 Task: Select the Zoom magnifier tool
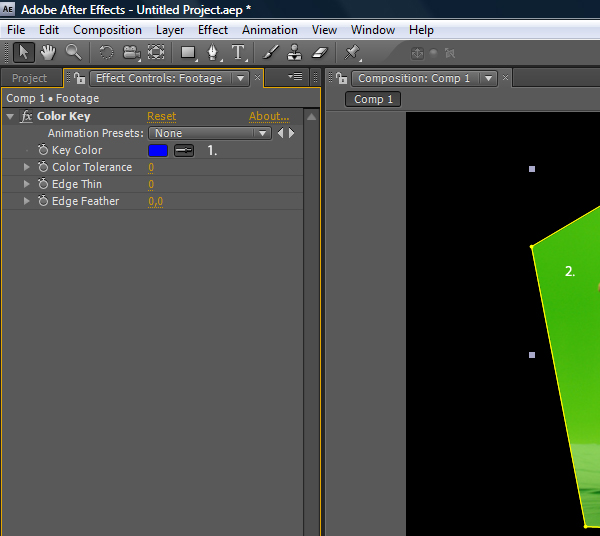(x=73, y=52)
